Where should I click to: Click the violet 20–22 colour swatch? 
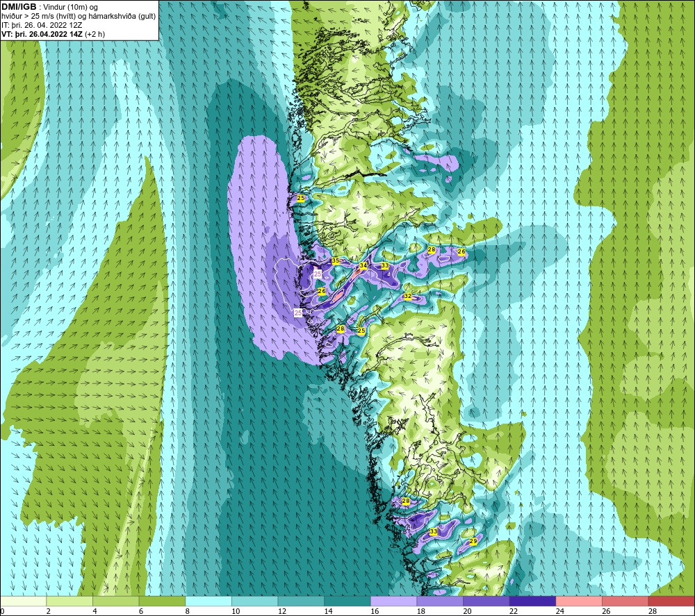coord(486,601)
